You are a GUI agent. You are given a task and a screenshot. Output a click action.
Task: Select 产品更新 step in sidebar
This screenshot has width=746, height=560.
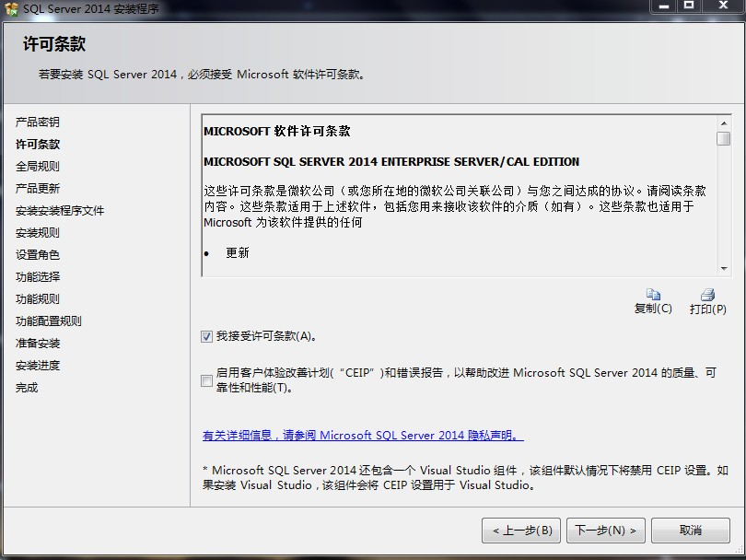[38, 189]
